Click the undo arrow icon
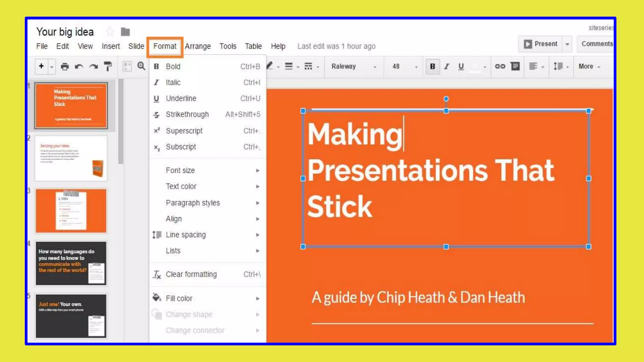The image size is (644, 362). click(79, 67)
